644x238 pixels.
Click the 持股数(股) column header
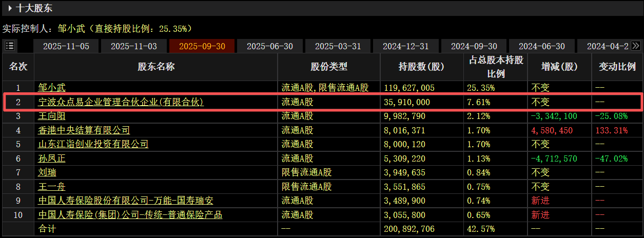pos(421,67)
